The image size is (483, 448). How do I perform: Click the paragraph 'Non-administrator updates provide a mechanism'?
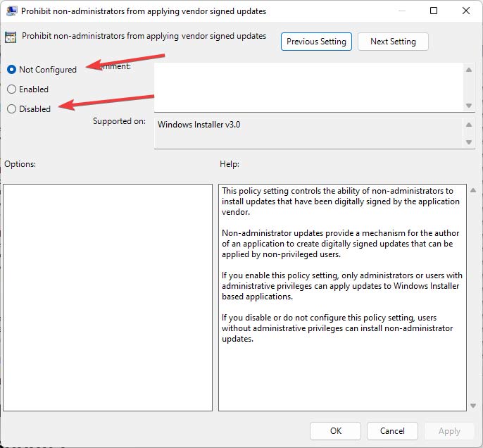coord(340,244)
